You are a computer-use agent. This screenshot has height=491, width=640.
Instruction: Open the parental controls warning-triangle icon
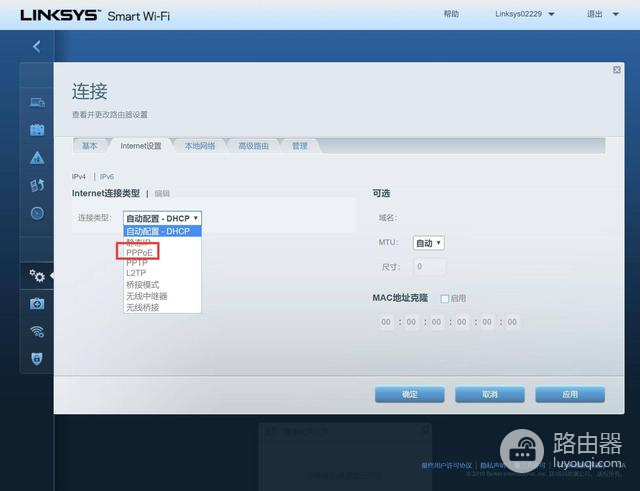[x=37, y=158]
